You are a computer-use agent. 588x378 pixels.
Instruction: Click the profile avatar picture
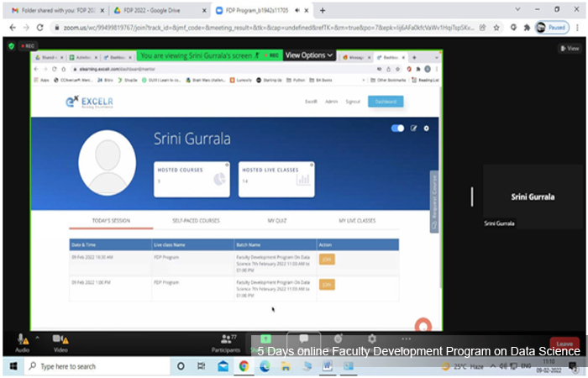[x=108, y=163]
